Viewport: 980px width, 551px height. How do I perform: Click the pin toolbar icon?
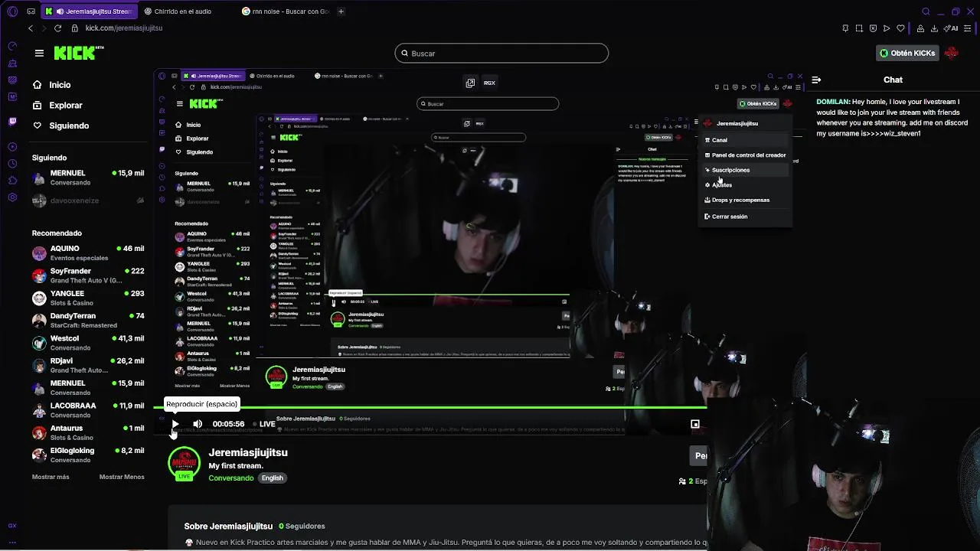point(845,28)
